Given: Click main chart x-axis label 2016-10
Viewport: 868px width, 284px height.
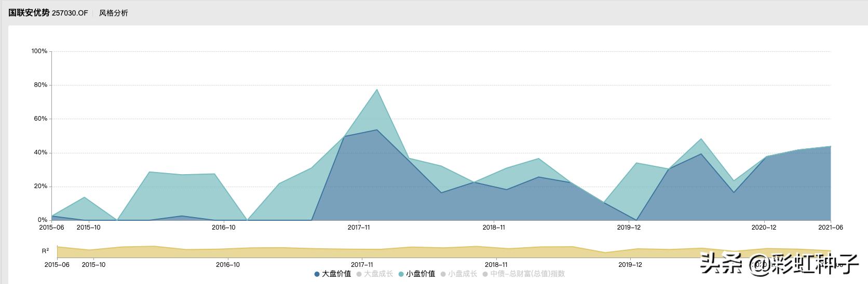Looking at the screenshot, I should 224,228.
